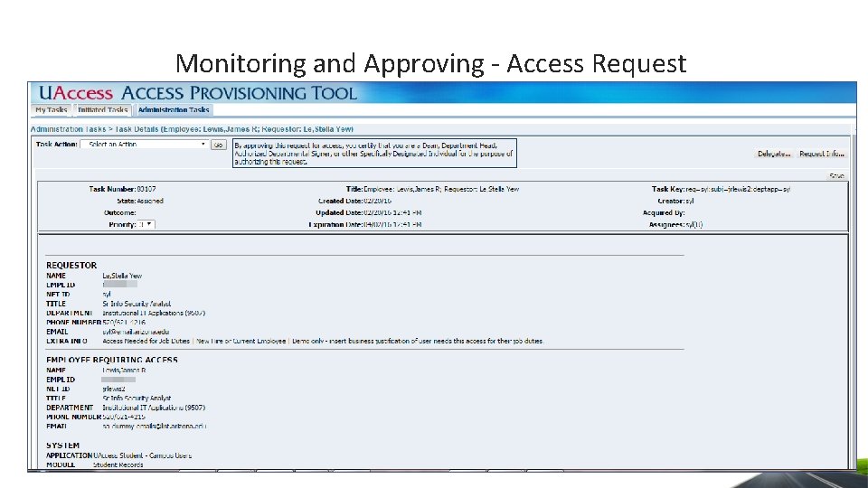Click the SYSTEM section heading
The width and height of the screenshot is (868, 488).
click(62, 446)
